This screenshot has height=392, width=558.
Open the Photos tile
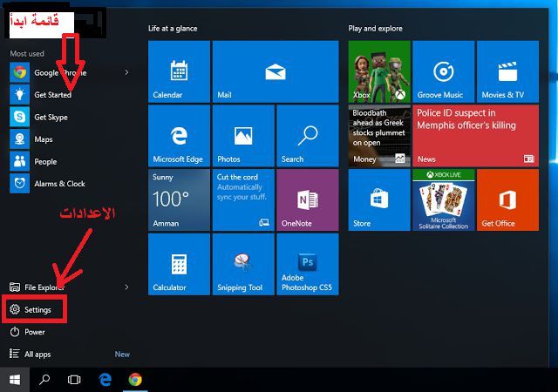(x=243, y=136)
